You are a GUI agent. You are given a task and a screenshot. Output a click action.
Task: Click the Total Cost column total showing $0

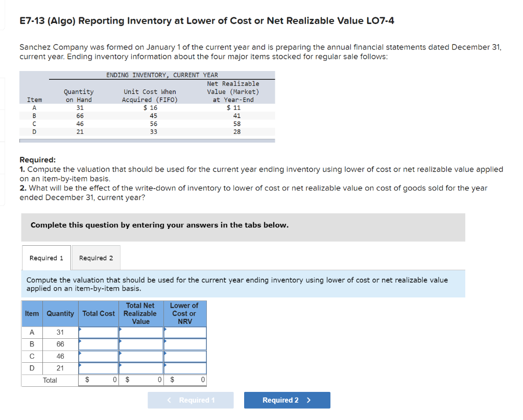tap(99, 380)
